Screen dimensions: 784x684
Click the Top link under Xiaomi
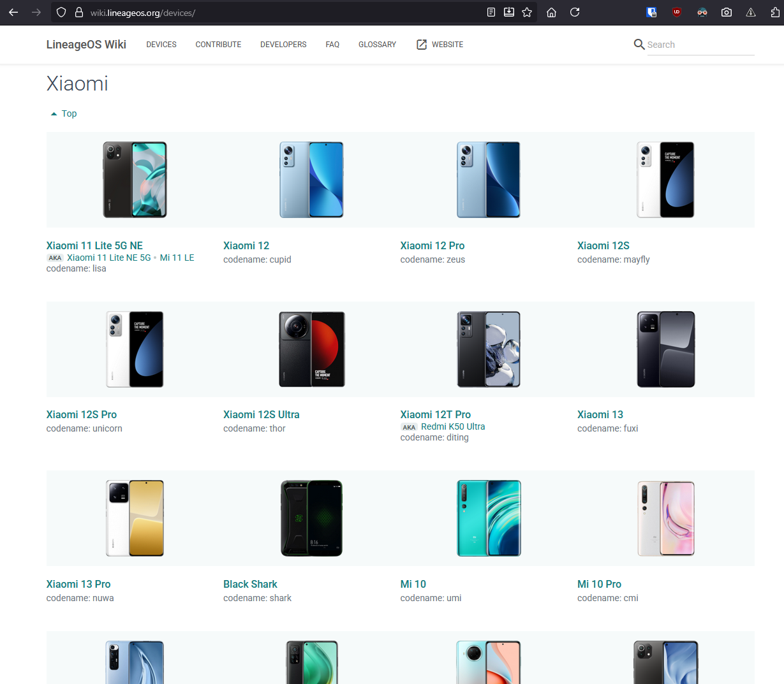tap(69, 113)
